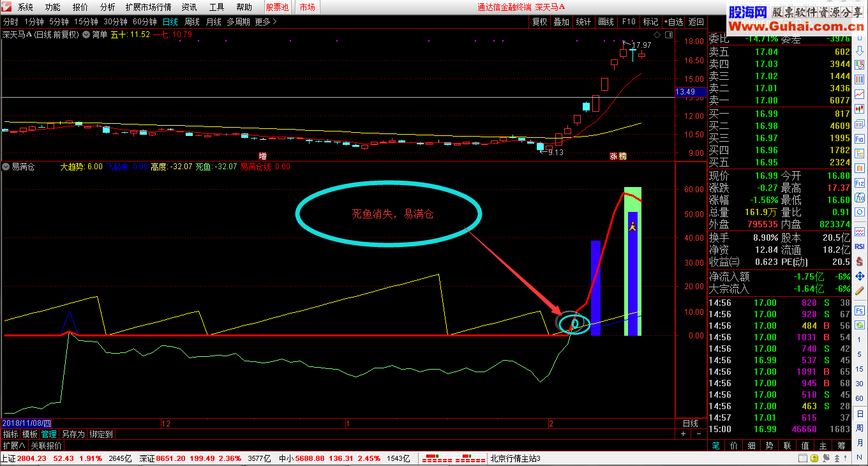Open the 扩展市场行情 menu
This screenshot has width=868, height=466.
click(148, 7)
